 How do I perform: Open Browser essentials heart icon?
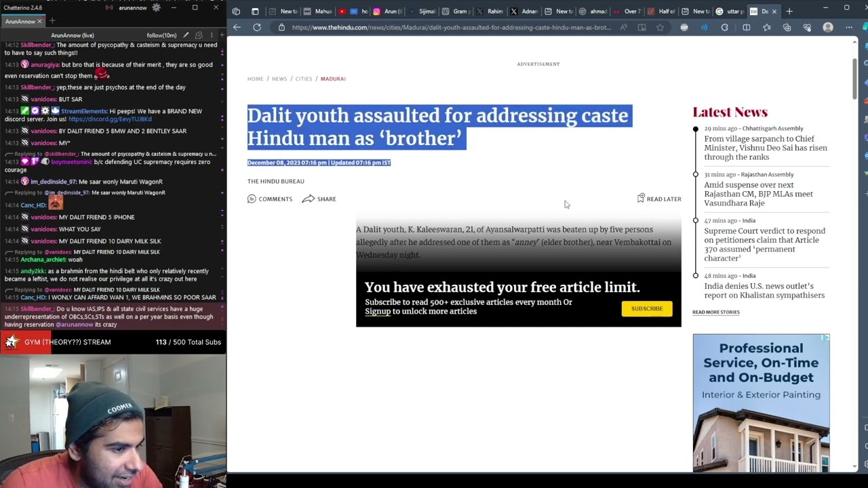pos(807,28)
